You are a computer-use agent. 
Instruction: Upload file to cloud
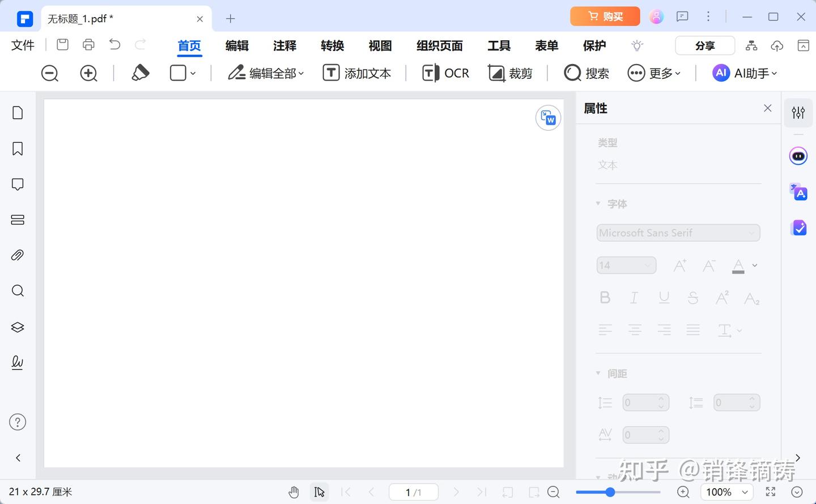coord(777,45)
